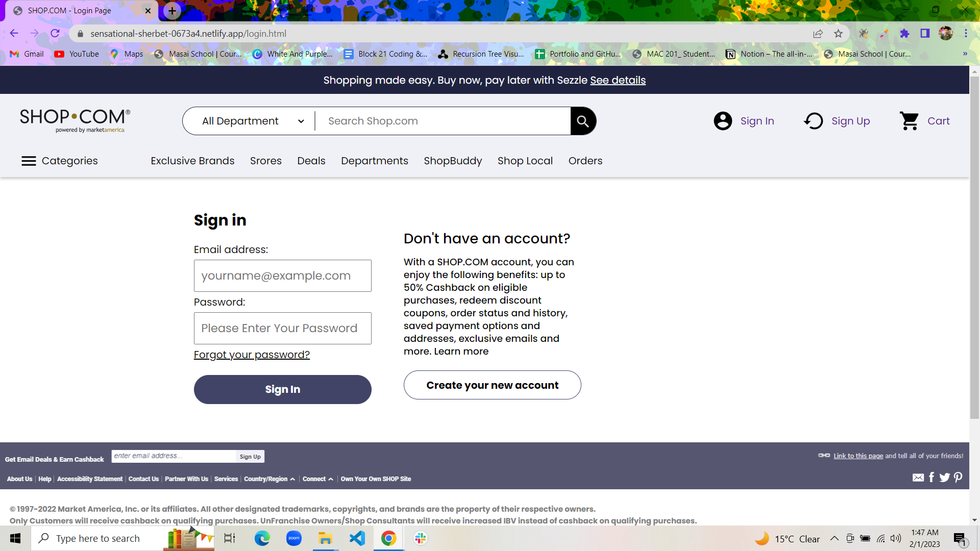This screenshot has width=980, height=551.
Task: Click the header Sign Up link
Action: [x=851, y=121]
